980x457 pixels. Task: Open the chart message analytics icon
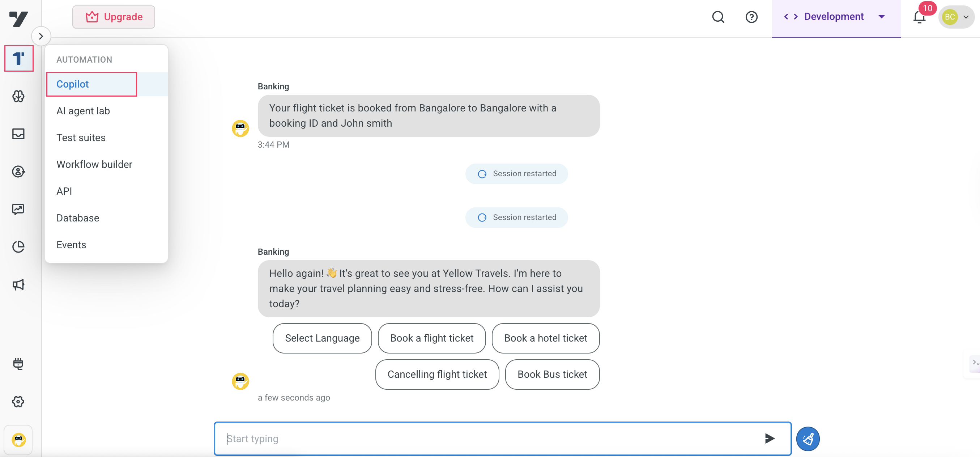pyautogui.click(x=18, y=209)
